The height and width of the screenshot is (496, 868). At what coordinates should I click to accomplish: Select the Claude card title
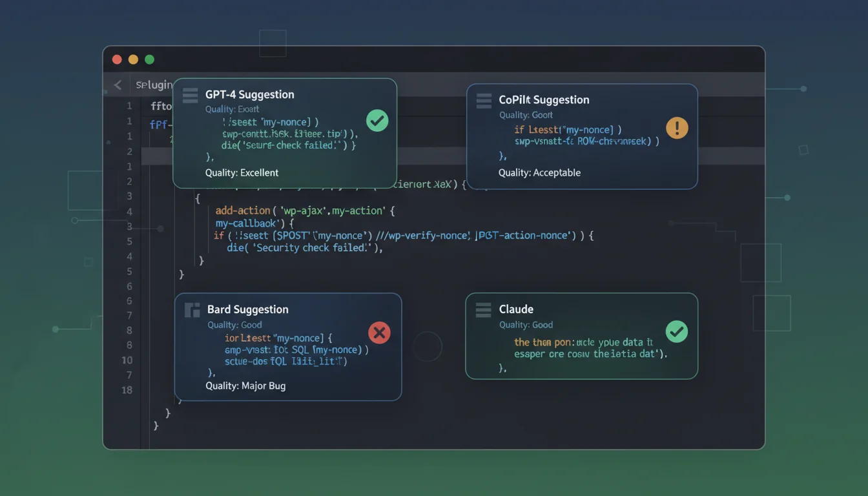[x=516, y=309]
